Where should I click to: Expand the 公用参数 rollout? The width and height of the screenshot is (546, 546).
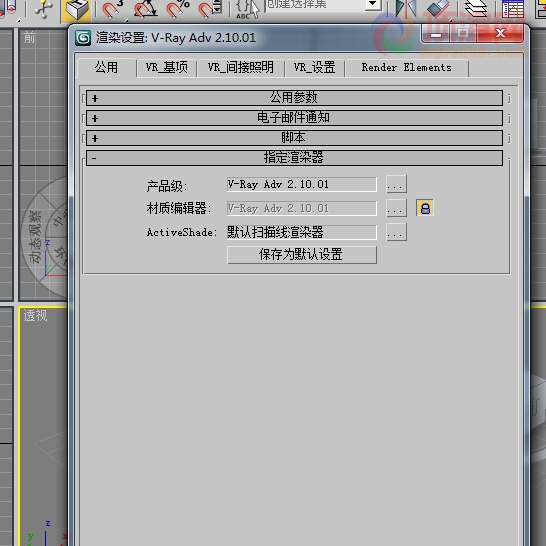[294, 98]
